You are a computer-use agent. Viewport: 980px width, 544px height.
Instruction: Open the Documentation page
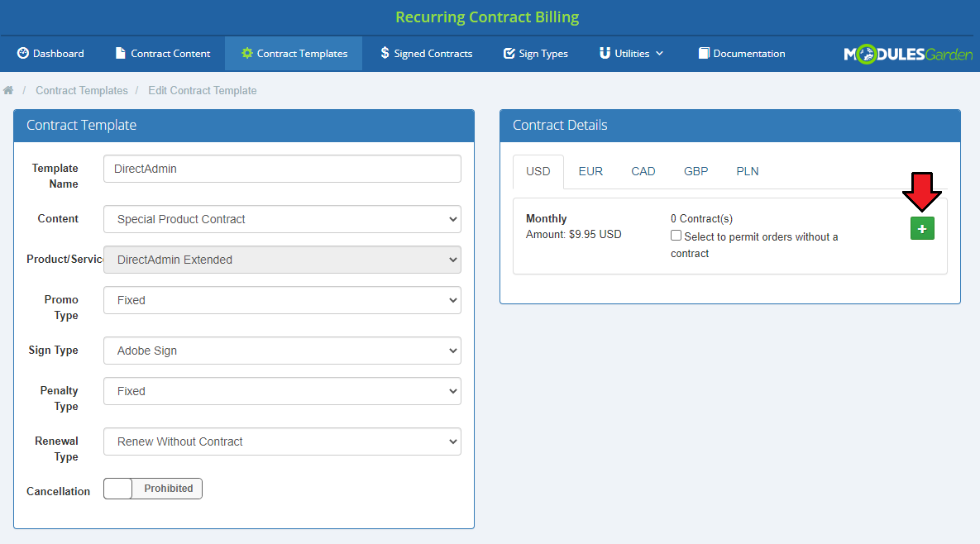click(x=741, y=54)
